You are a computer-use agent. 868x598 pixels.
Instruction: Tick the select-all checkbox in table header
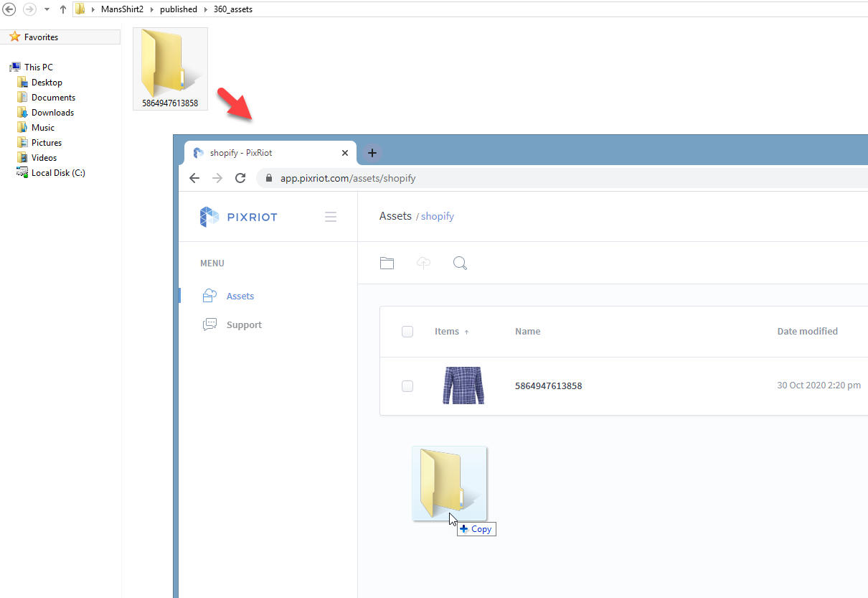coord(407,332)
